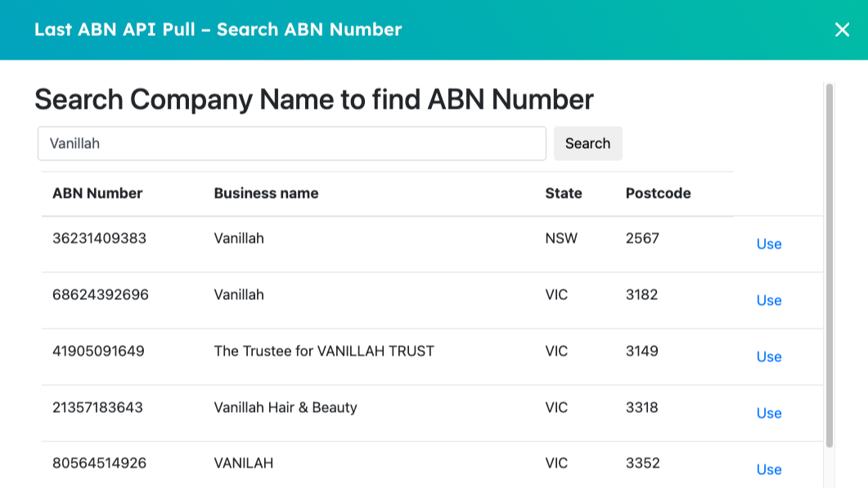Click the dialog title Last ABN API Pull

(218, 30)
